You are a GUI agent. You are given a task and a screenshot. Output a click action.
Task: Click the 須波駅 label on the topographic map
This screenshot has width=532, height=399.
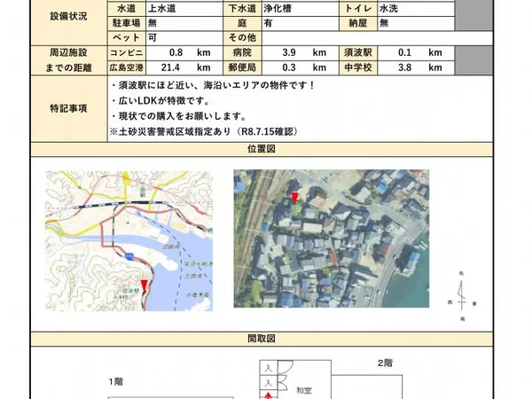[131, 291]
